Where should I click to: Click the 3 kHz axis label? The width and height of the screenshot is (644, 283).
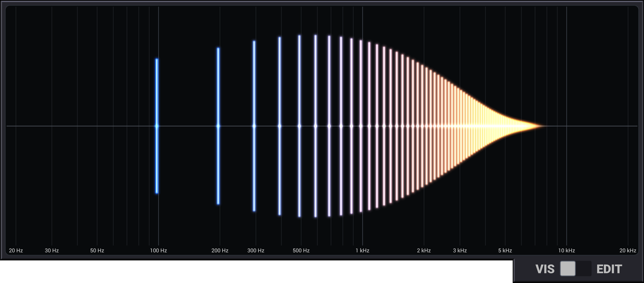(x=460, y=250)
